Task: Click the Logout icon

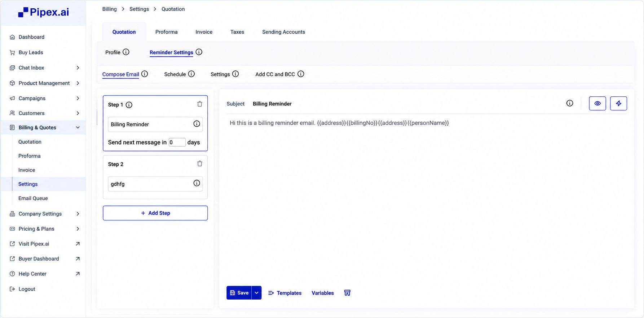Action: (x=12, y=289)
